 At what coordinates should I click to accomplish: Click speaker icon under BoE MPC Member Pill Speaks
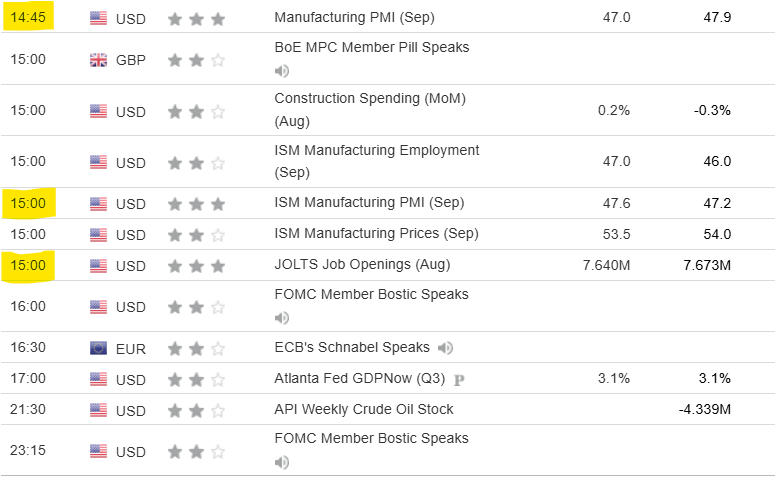[282, 71]
